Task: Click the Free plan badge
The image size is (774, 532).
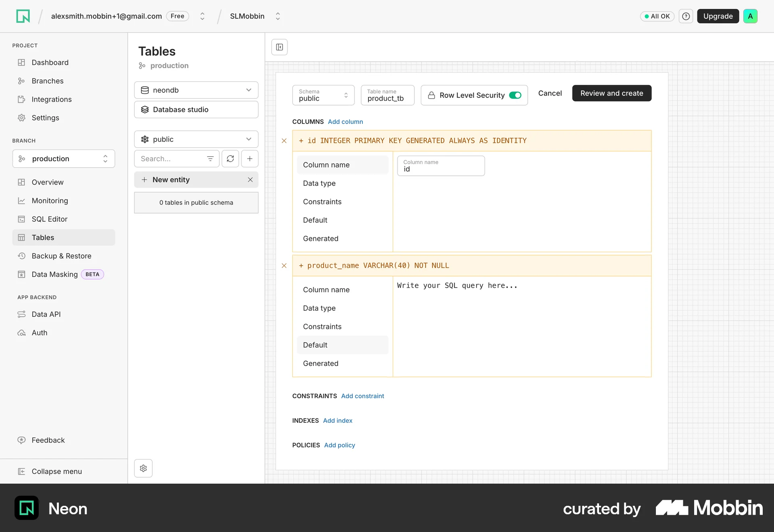Action: pos(177,16)
